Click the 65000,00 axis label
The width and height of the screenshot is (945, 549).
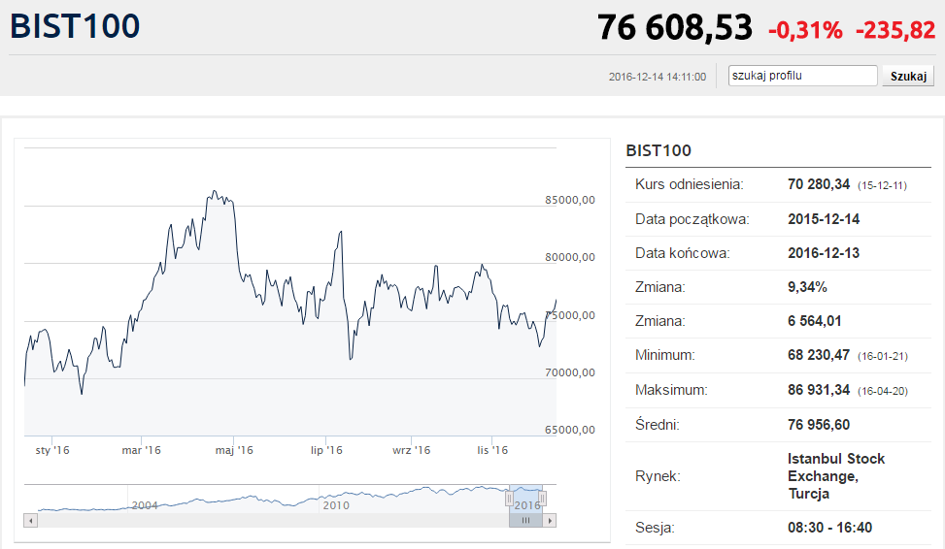coord(570,430)
